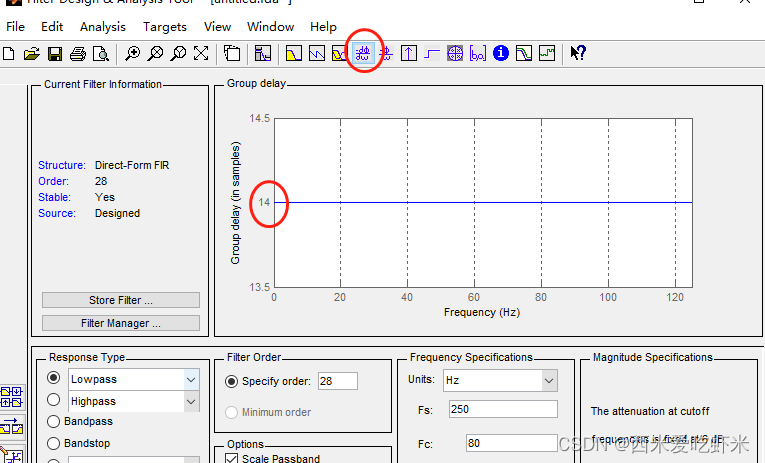Open the Targets menu
Image resolution: width=765 pixels, height=463 pixels.
[165, 26]
